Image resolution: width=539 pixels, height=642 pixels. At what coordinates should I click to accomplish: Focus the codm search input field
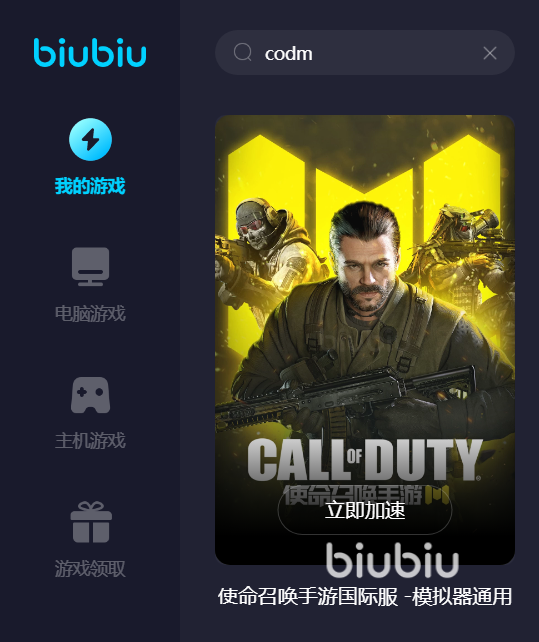[365, 52]
